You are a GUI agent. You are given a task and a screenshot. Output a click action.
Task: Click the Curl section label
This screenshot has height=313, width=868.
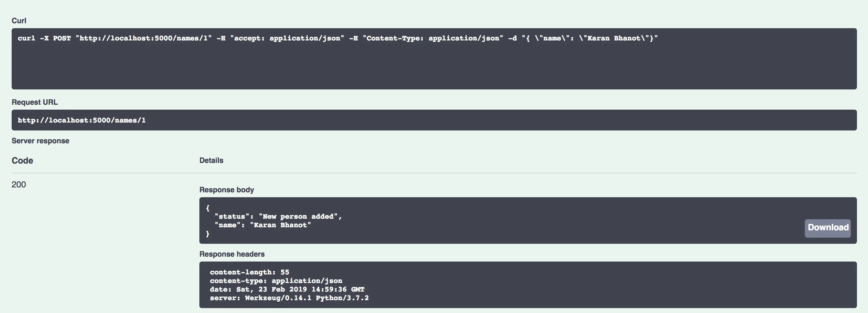pos(19,21)
